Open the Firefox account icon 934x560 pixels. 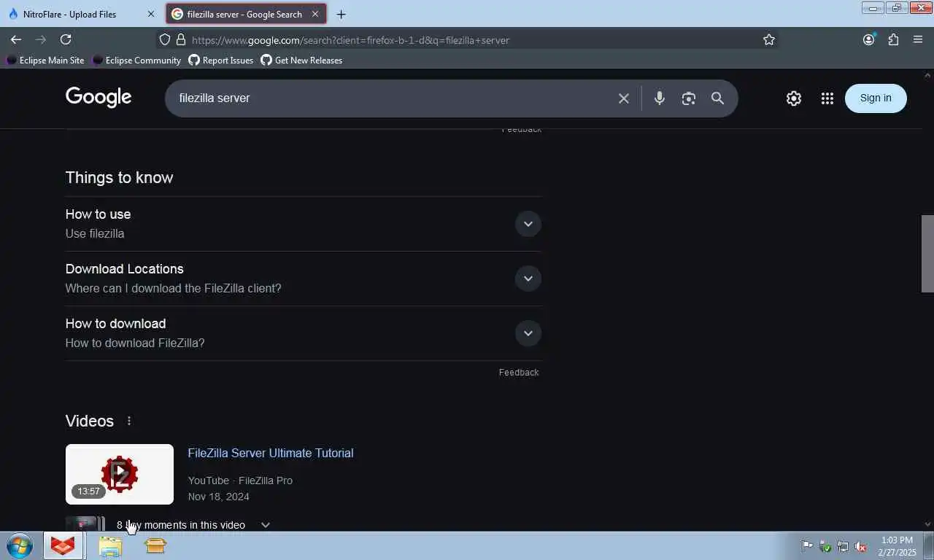(868, 39)
